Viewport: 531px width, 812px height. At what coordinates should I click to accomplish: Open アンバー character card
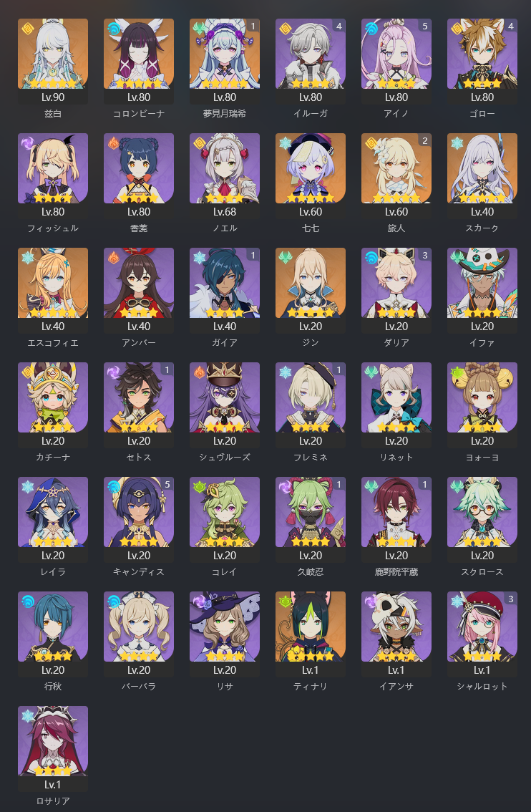coord(139,291)
